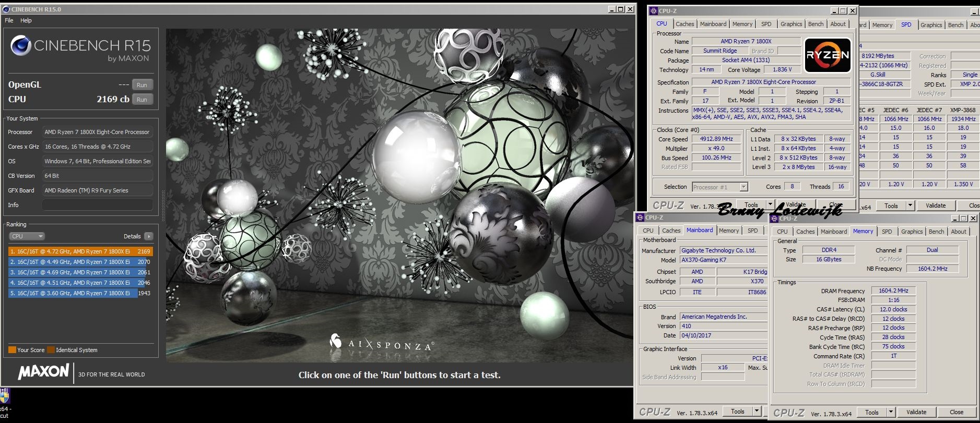This screenshot has height=423, width=980.
Task: Click Close button in CPU-Z Memory window
Action: (x=957, y=412)
